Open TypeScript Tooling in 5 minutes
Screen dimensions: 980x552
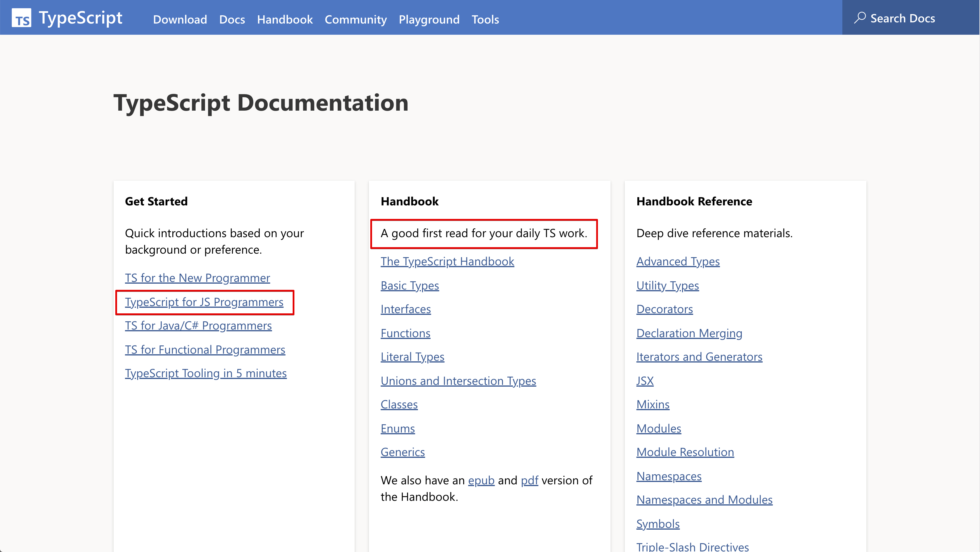(205, 373)
